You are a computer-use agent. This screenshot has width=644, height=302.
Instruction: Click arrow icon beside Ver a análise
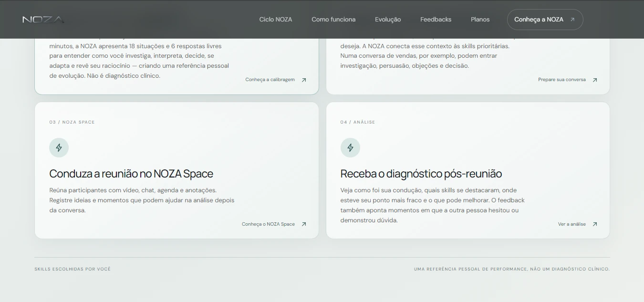coord(595,224)
